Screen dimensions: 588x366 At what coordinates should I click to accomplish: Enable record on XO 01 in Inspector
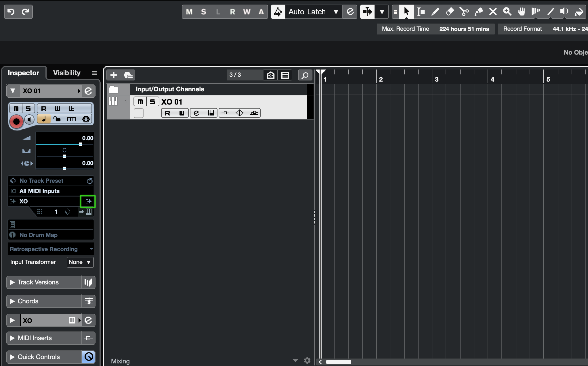(16, 122)
